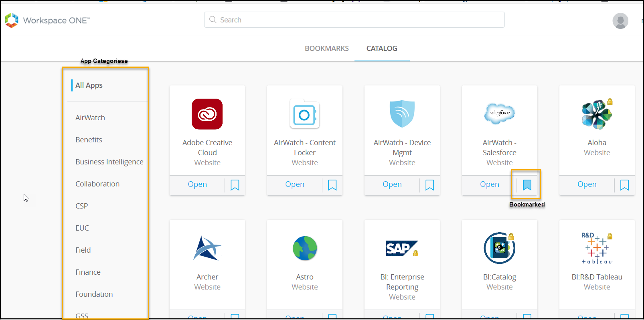
Task: Open the AirWatch Content Locker app
Action: (x=295, y=184)
